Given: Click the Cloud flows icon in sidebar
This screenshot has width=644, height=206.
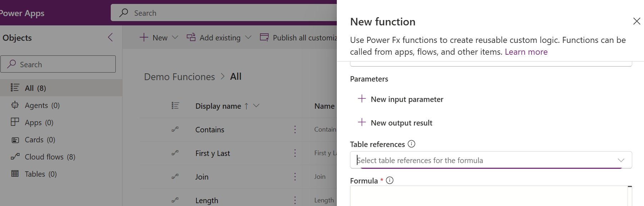Looking at the screenshot, I should (15, 156).
